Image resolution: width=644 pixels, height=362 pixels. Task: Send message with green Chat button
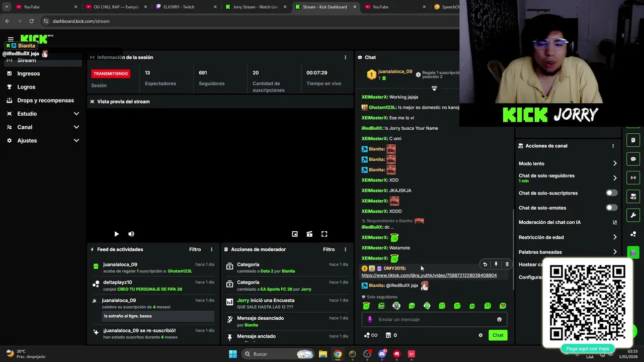tap(498, 335)
